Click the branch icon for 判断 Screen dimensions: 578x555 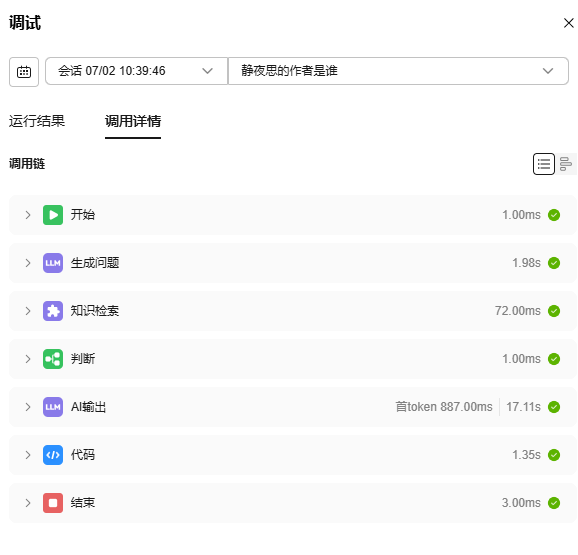[53, 359]
